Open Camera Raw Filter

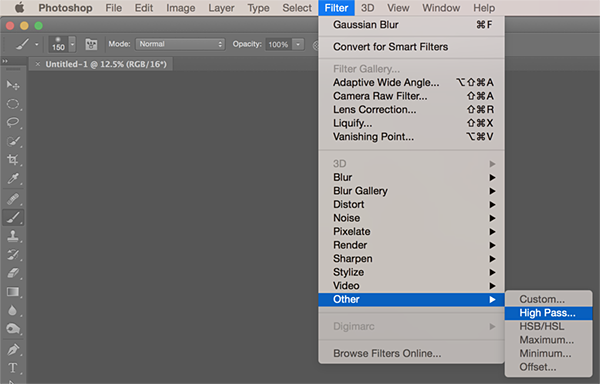[x=411, y=96]
